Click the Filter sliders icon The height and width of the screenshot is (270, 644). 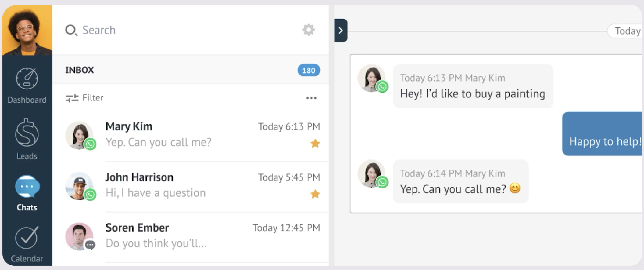coord(72,98)
